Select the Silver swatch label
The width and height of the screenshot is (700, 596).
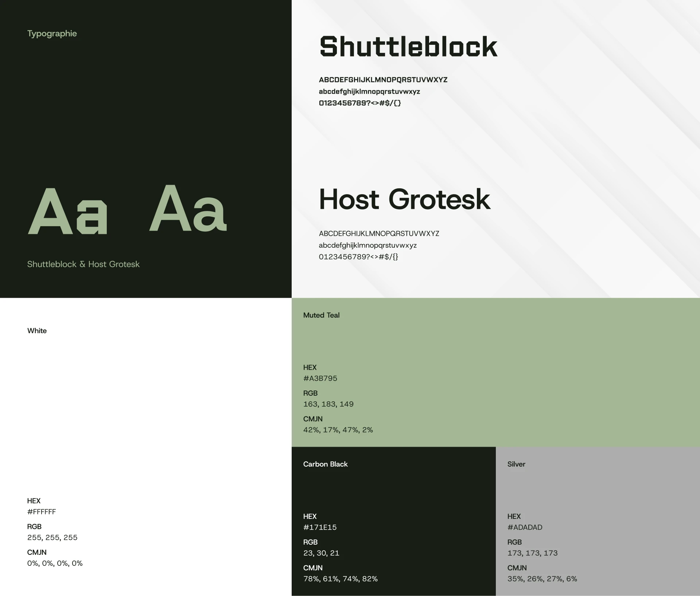tap(516, 464)
